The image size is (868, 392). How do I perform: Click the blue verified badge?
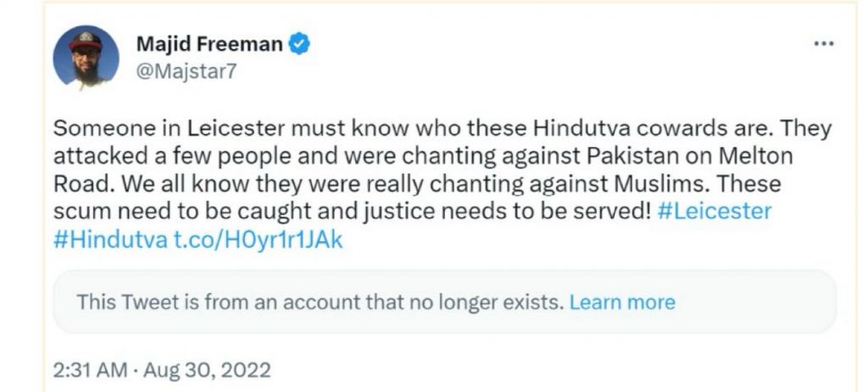tap(298, 44)
